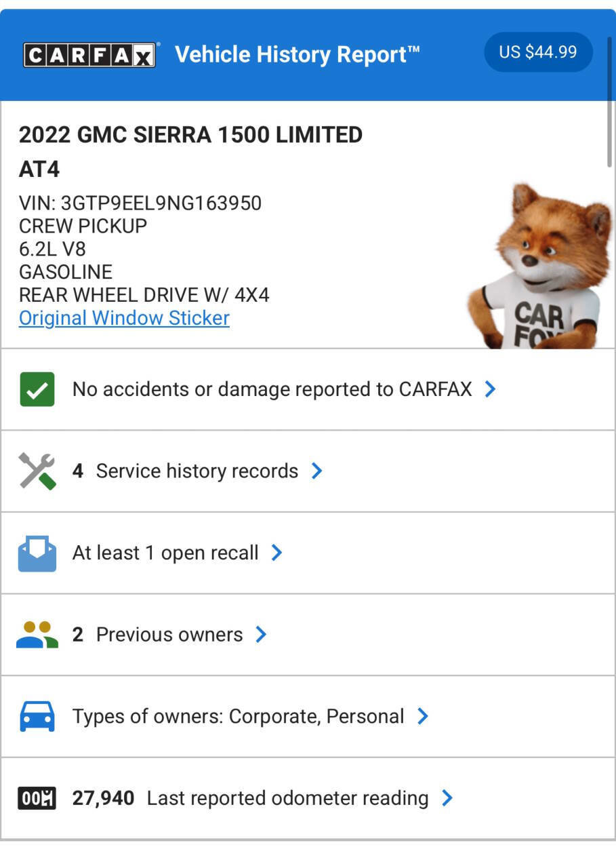Viewport: 616px width, 868px height.
Task: Click the blue car owner-type icon
Action: [x=37, y=717]
